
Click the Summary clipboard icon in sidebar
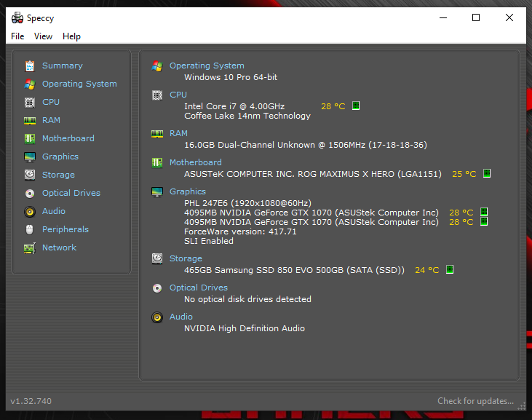pos(30,66)
